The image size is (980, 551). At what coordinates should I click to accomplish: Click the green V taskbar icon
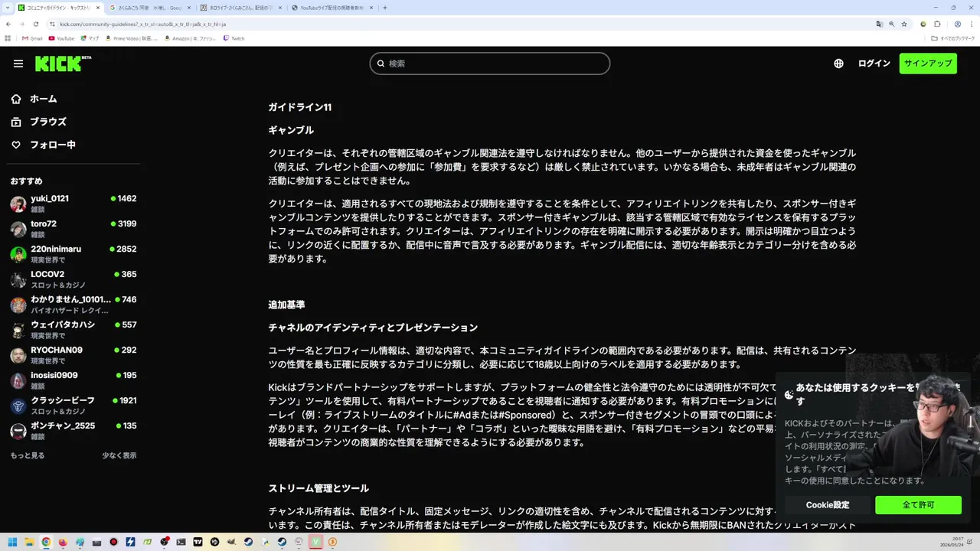pos(315,542)
